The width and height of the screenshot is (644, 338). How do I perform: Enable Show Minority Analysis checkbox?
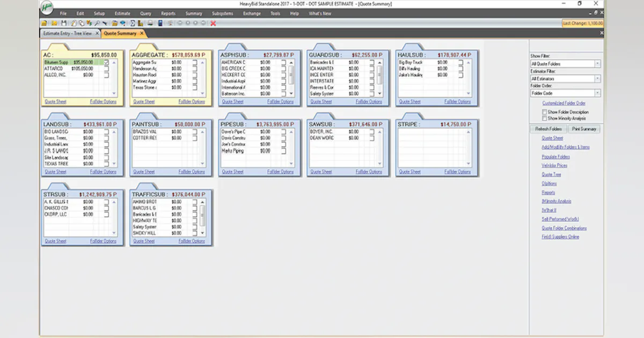(x=544, y=118)
